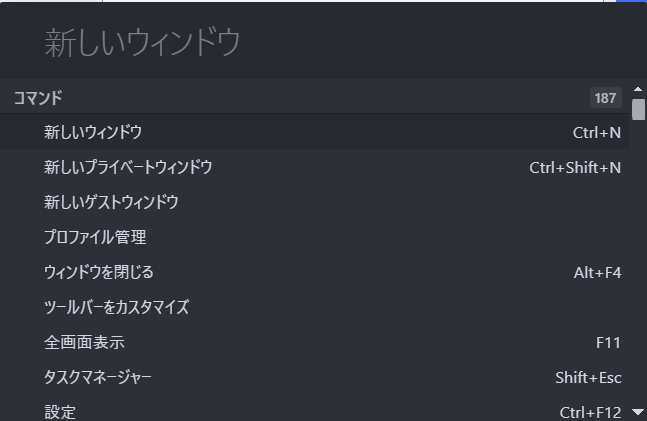Click the F11 shortcut label
Screen dimensions: 647x421
click(x=608, y=342)
